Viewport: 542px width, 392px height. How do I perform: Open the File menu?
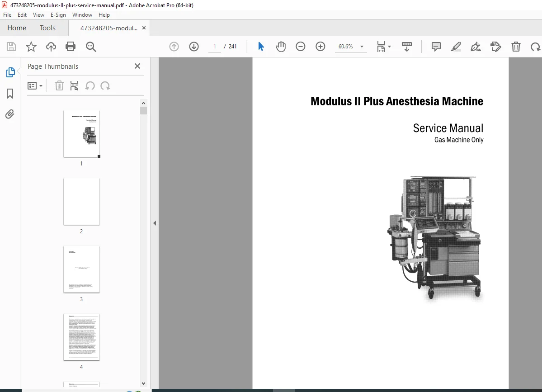pos(7,15)
